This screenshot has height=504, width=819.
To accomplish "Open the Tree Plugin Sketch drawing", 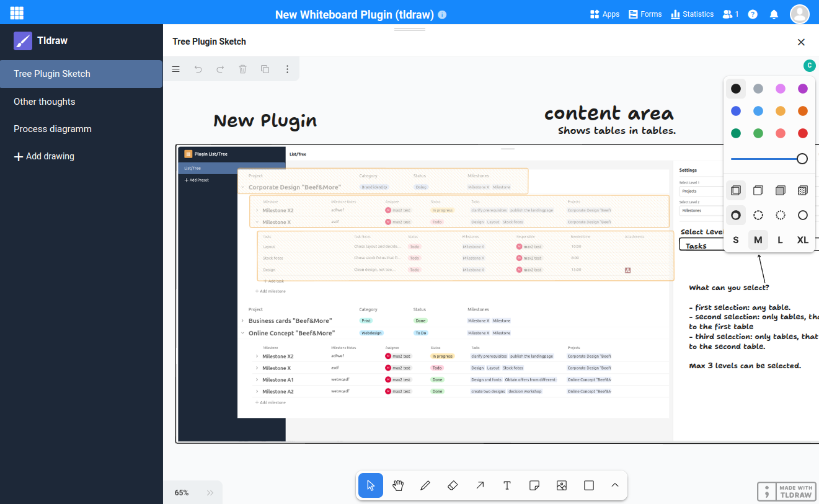I will (81, 74).
